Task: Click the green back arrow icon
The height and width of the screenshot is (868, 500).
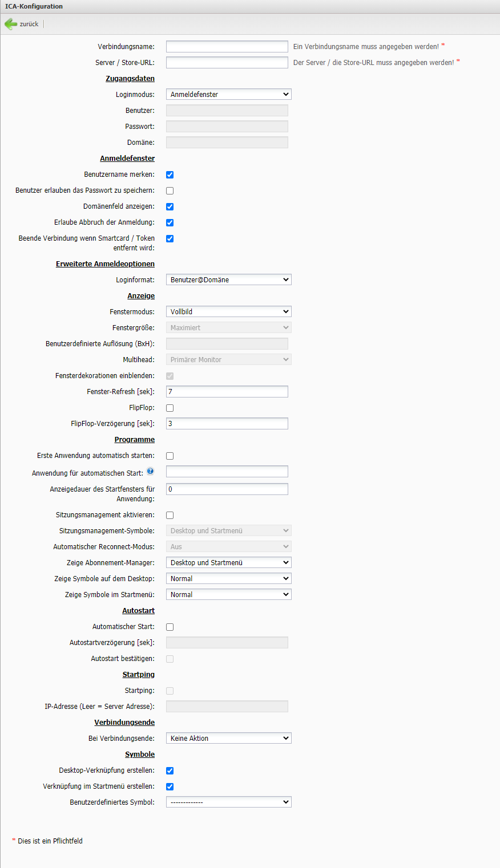Action: click(11, 24)
